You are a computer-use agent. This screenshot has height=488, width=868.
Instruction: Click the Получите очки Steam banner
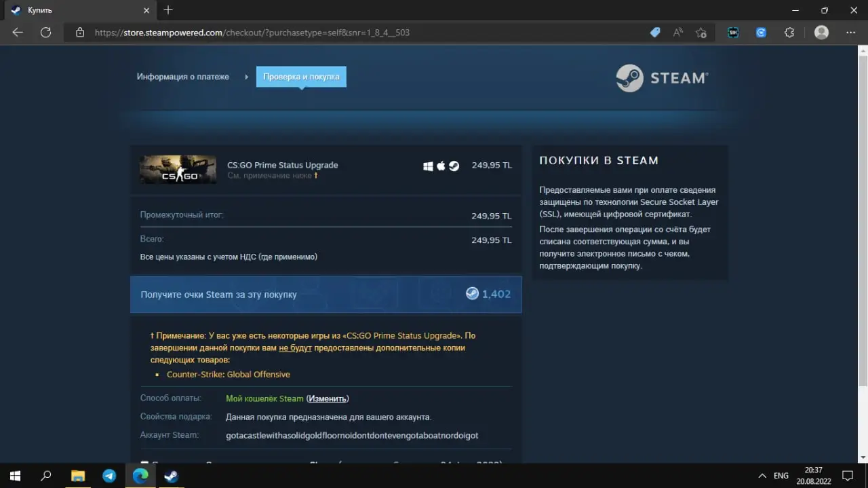(x=326, y=295)
